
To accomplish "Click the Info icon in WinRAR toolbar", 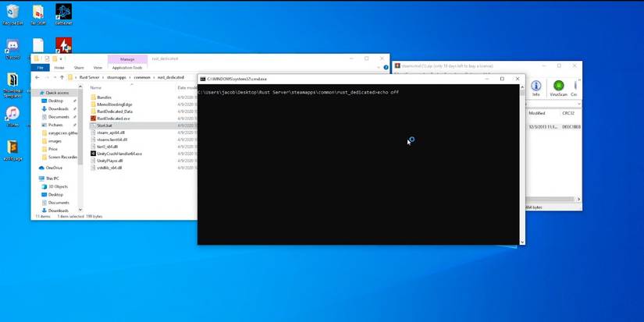I will pos(536,86).
